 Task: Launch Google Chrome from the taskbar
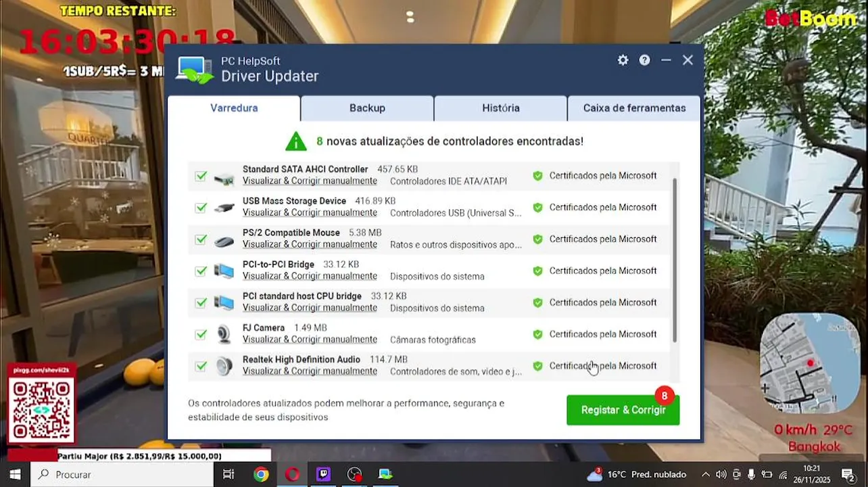point(261,475)
